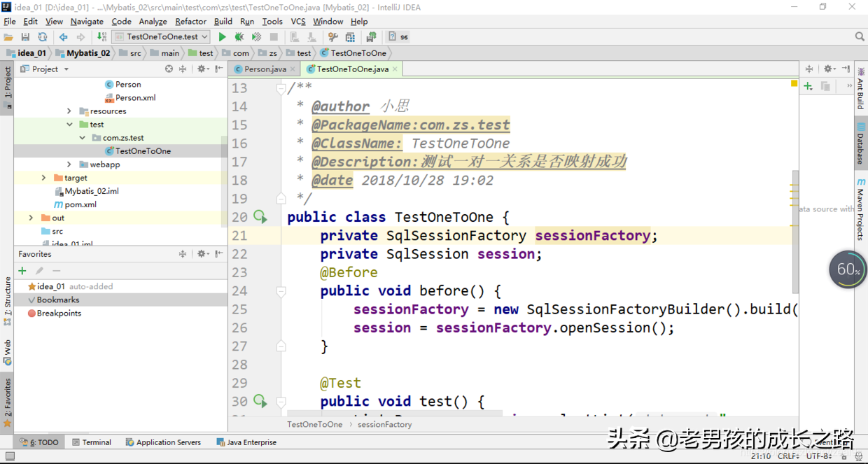The image size is (868, 464).
Task: Synchronize files with the refresh icon
Action: (42, 36)
